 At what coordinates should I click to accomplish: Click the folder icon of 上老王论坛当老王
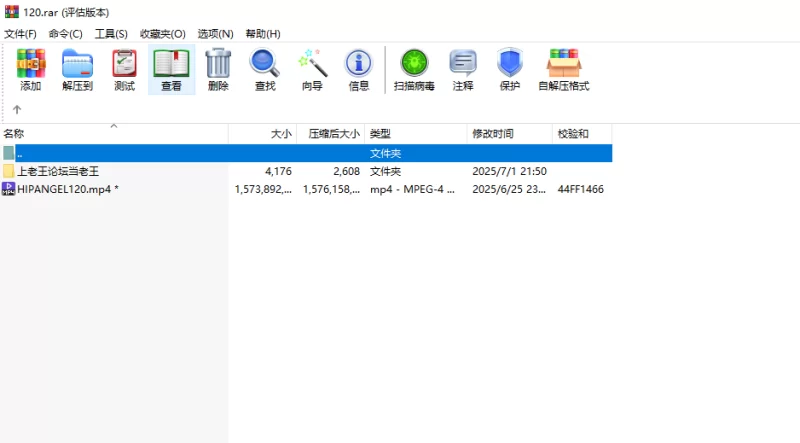tap(9, 171)
